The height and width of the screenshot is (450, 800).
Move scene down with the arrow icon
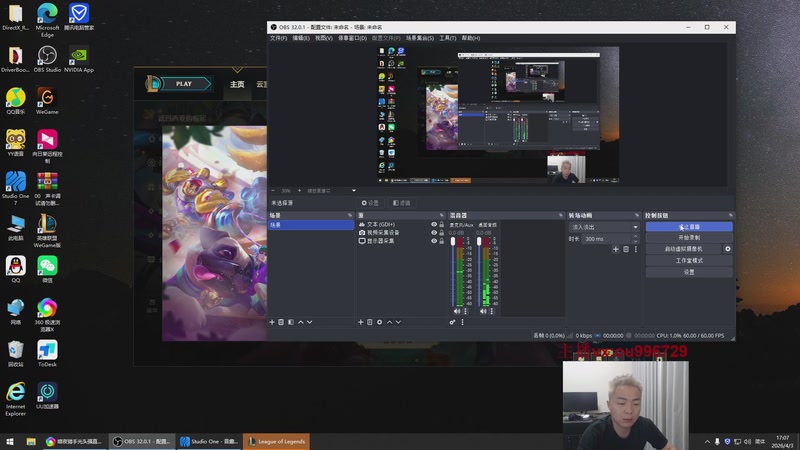point(309,322)
